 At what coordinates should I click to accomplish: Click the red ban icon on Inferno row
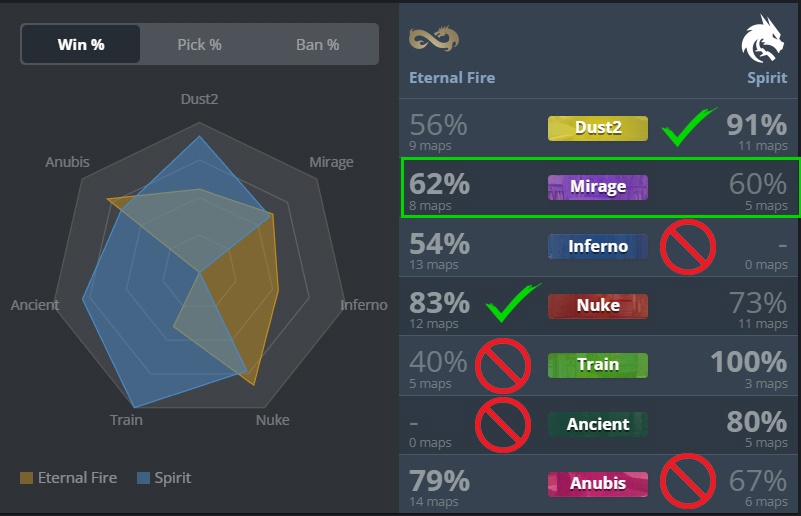(688, 247)
